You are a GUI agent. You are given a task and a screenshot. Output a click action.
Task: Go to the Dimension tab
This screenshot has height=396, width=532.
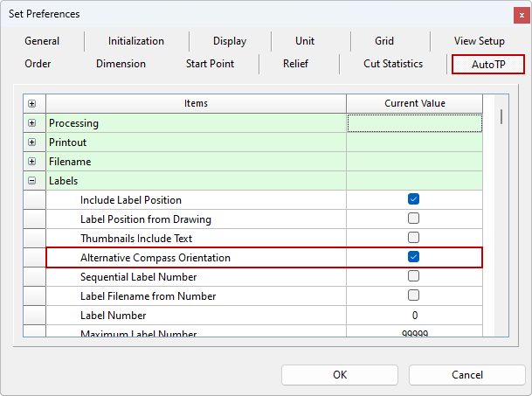tap(121, 64)
